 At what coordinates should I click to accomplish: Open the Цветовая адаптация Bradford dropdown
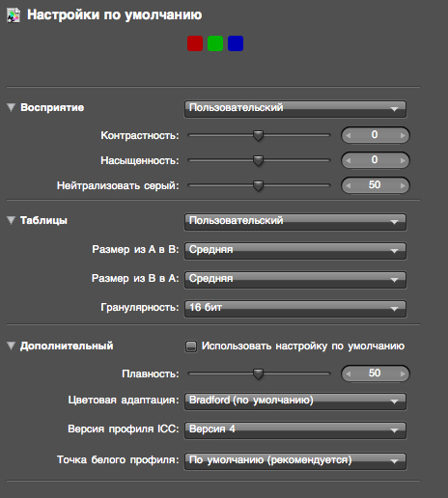[295, 401]
